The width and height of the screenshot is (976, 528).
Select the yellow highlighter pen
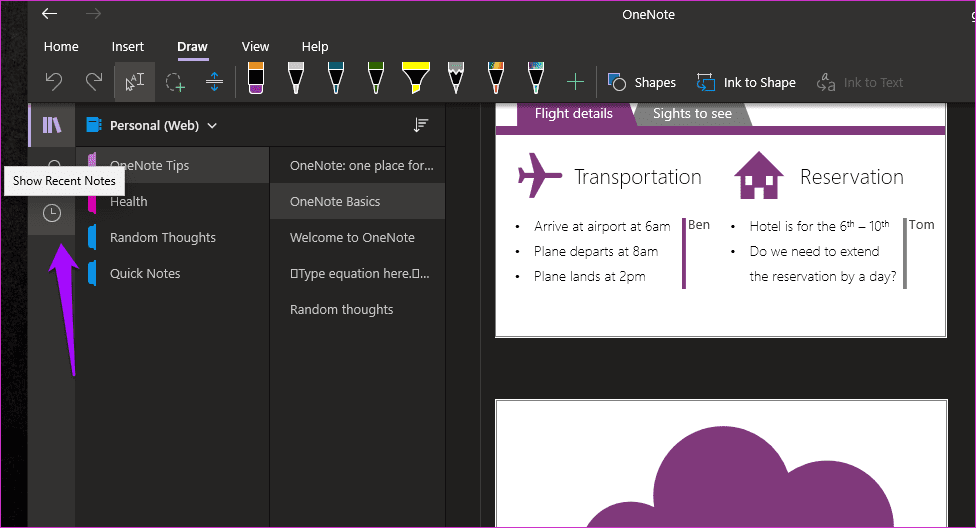click(416, 78)
